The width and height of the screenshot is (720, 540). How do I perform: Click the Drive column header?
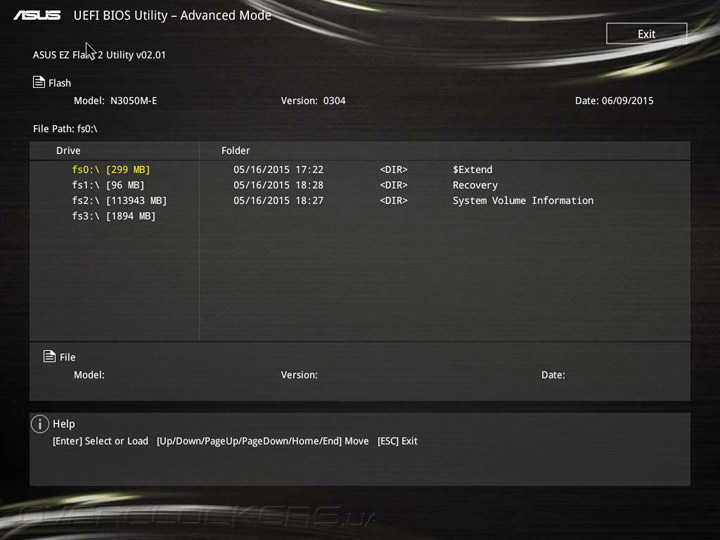coord(68,151)
